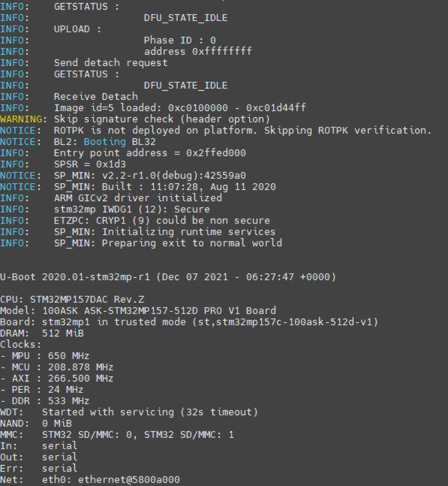
Task: Click the blue 'Booting' word
Action: pyautogui.click(x=104, y=142)
